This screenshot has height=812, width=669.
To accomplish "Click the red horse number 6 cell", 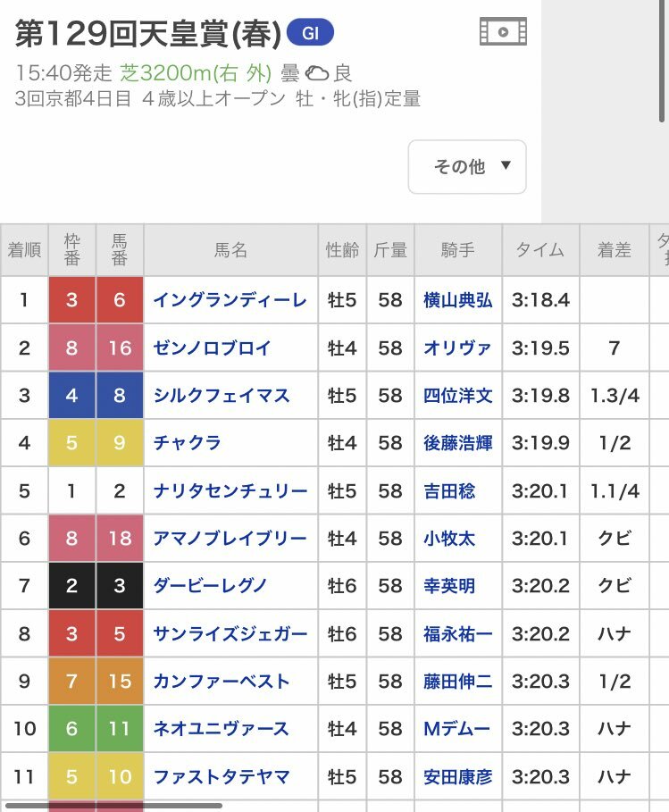I will (x=120, y=300).
